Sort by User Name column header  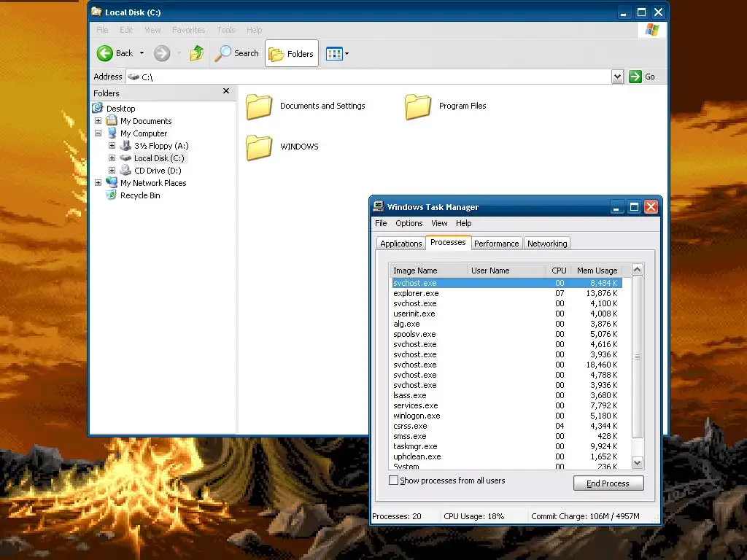506,271
